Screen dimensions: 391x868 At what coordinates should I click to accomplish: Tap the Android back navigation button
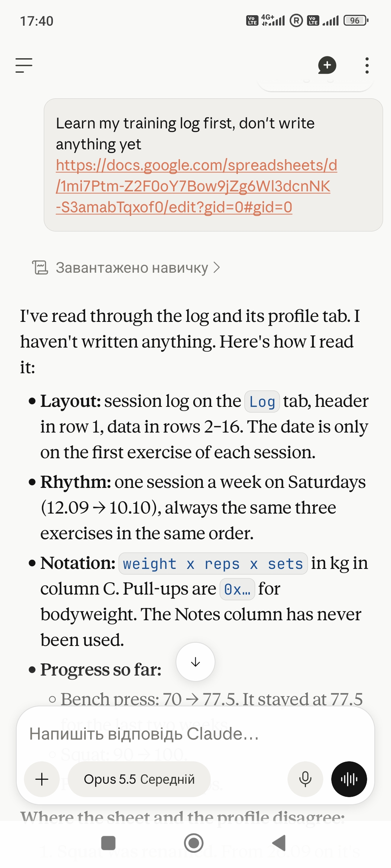point(279,843)
